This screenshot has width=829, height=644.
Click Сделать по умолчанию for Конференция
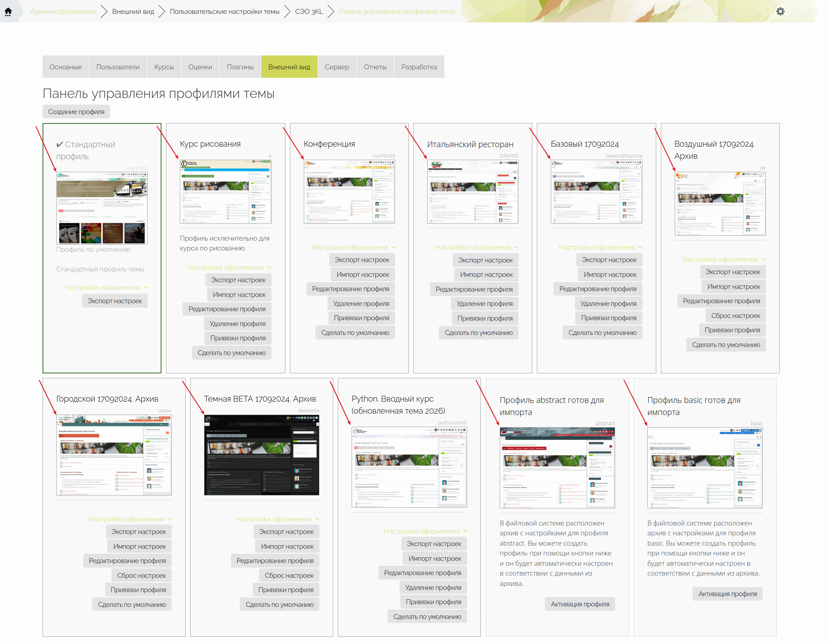pos(355,333)
